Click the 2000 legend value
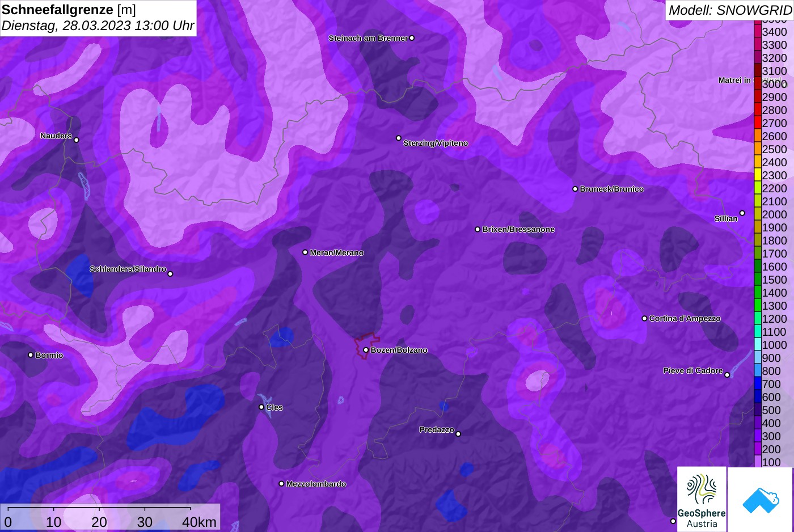 [x=774, y=215]
